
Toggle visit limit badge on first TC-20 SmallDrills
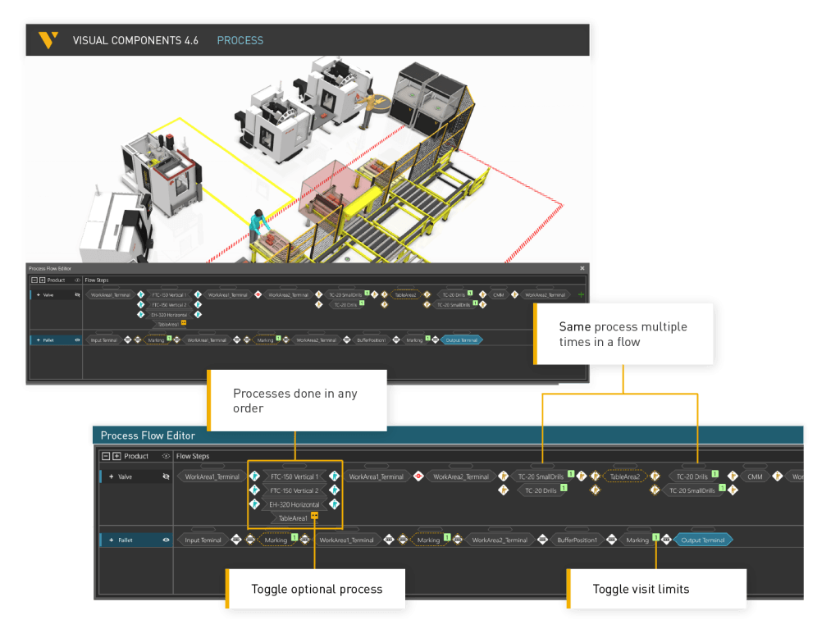[571, 474]
